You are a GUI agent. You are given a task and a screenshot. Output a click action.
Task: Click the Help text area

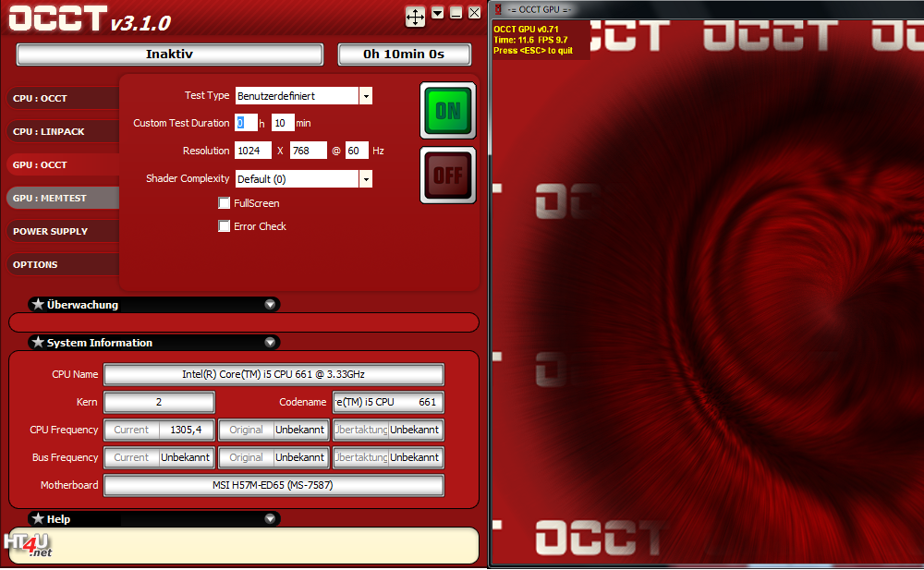pyautogui.click(x=243, y=545)
